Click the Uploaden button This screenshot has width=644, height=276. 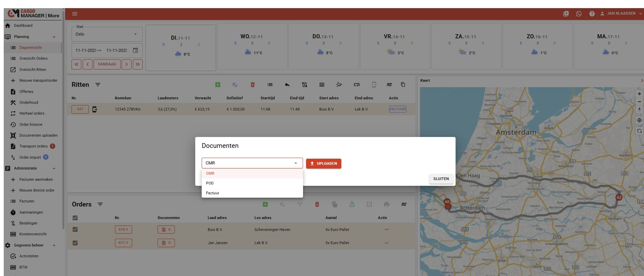click(323, 163)
